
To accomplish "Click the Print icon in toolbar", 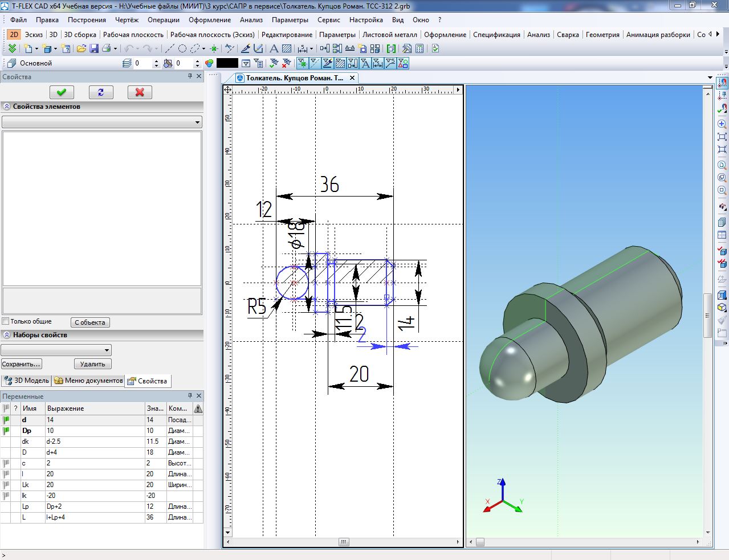I will click(x=106, y=49).
